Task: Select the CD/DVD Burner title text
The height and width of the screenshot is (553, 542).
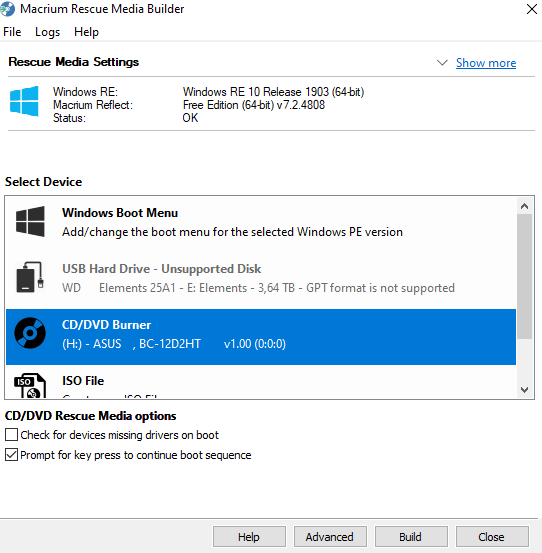Action: (x=106, y=324)
